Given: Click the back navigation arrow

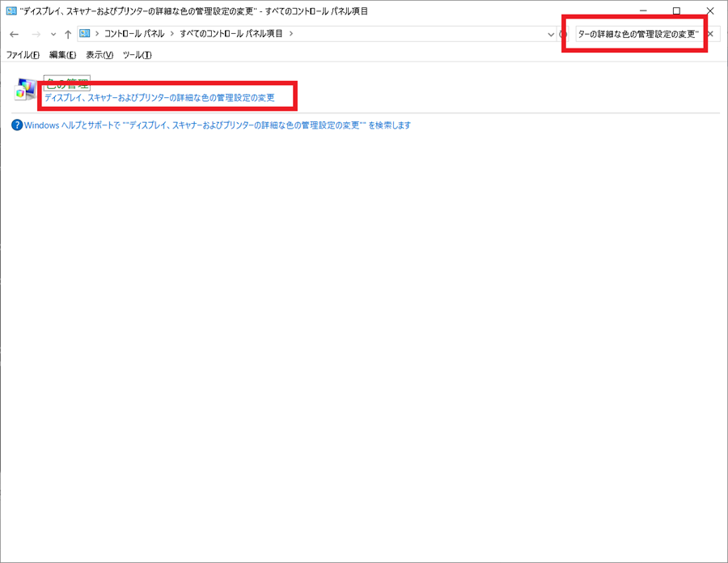Looking at the screenshot, I should point(13,34).
